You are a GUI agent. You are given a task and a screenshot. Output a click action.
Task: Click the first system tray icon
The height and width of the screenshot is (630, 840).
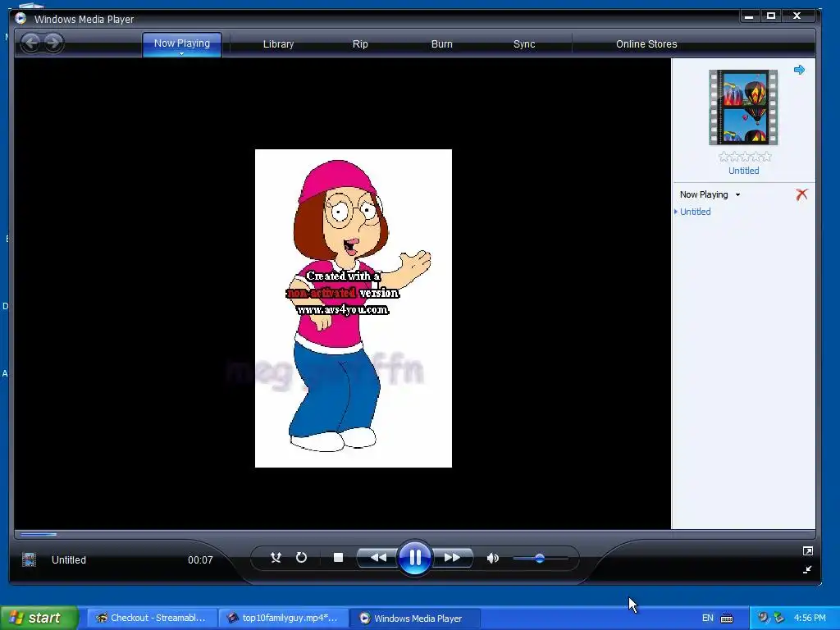point(764,618)
